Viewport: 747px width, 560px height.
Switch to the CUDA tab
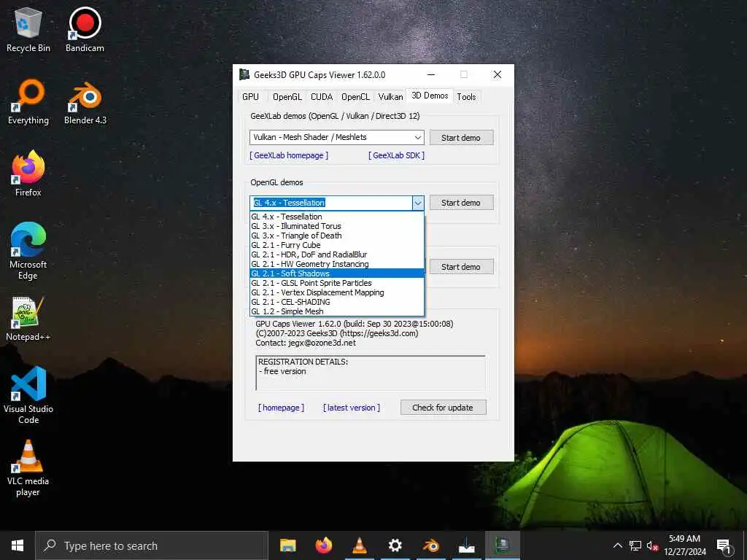click(322, 97)
